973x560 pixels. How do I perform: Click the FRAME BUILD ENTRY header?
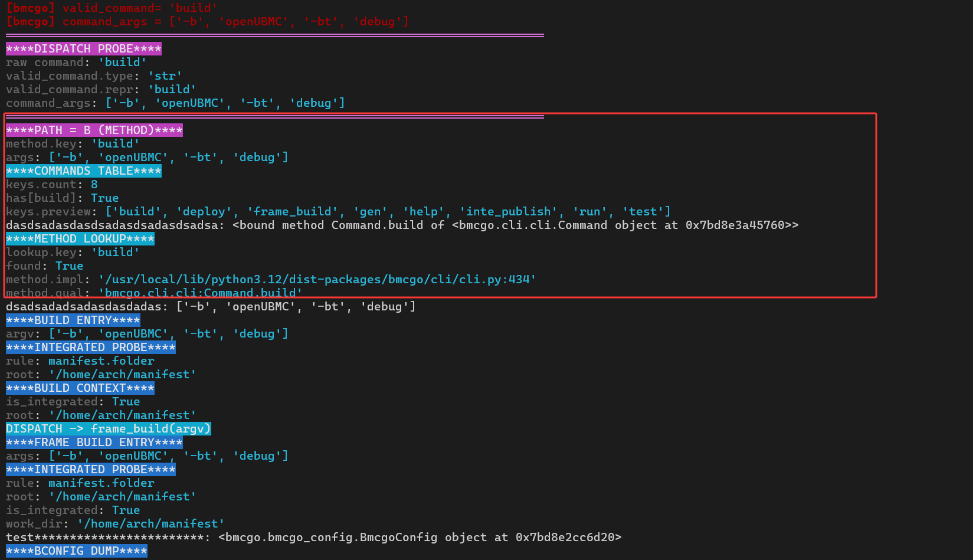[x=94, y=443]
